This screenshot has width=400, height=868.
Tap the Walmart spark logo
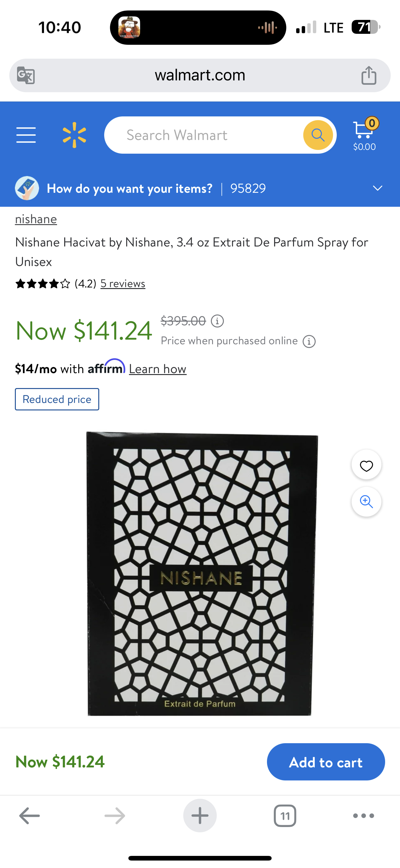click(74, 135)
